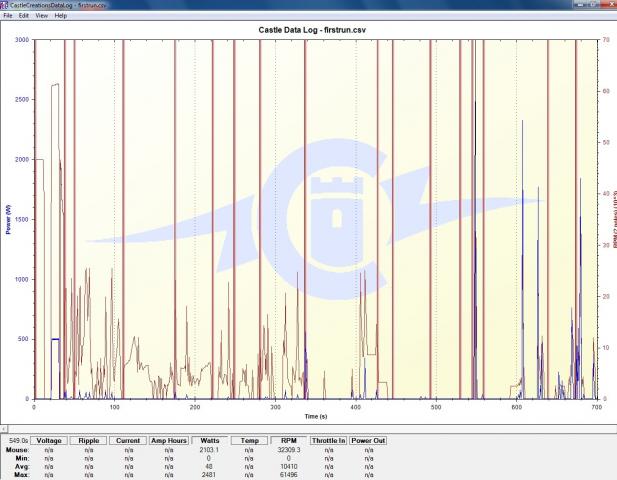617x480 pixels.
Task: Click the blue flat power segment near start
Action: coord(55,339)
